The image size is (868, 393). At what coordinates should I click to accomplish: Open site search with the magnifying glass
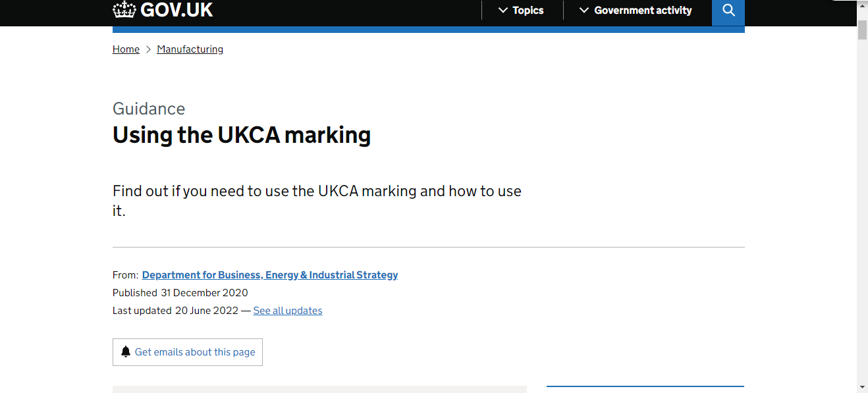[x=728, y=11]
